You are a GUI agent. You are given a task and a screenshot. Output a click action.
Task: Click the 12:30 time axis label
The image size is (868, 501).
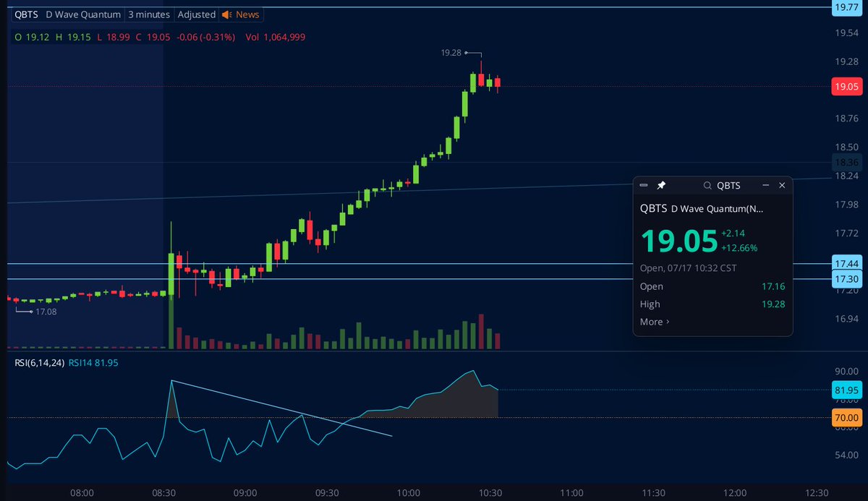click(x=817, y=492)
